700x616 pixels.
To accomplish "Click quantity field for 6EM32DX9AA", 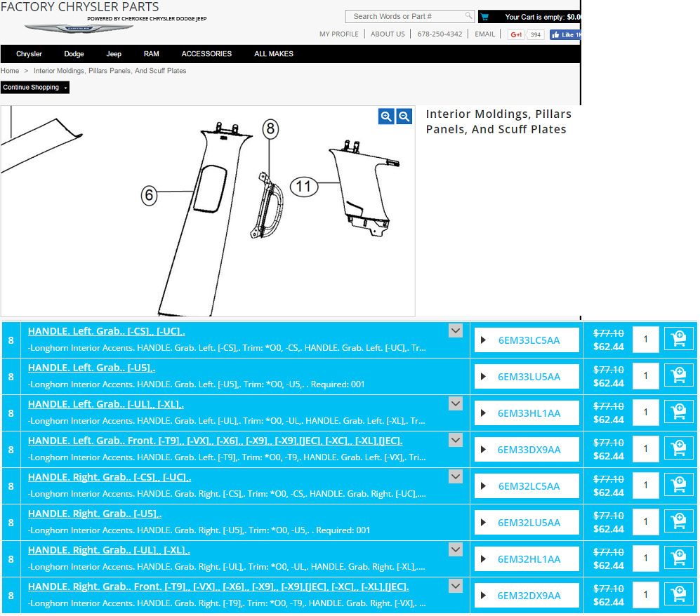I will point(645,596).
